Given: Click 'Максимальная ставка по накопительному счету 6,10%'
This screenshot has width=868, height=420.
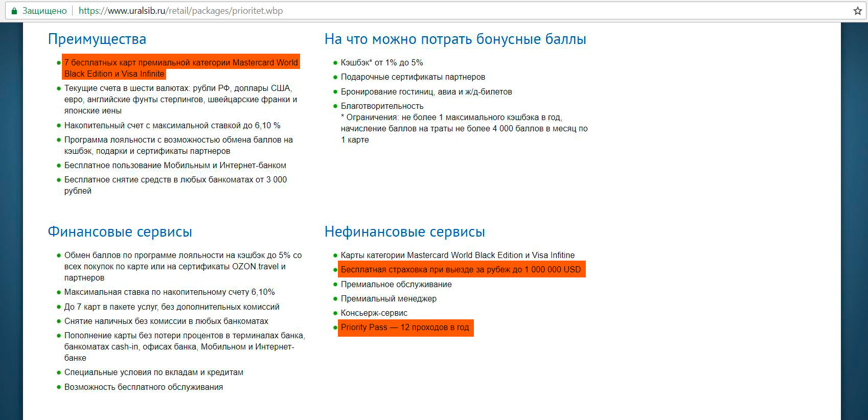Looking at the screenshot, I should [x=170, y=292].
